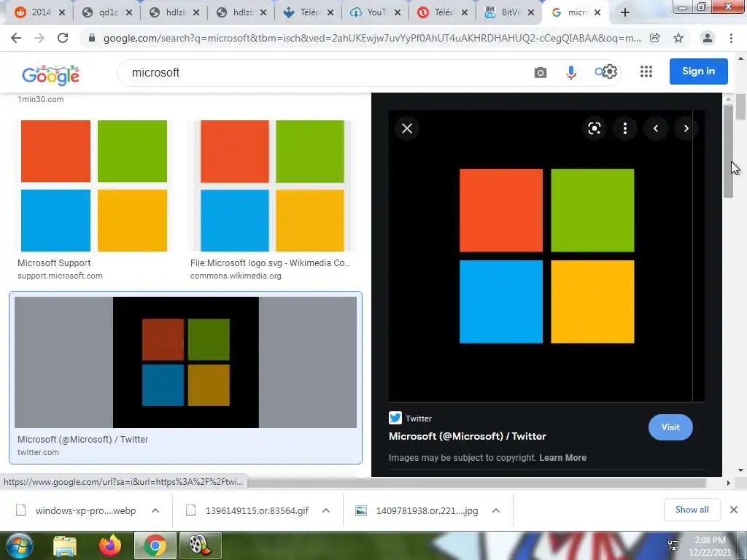This screenshot has height=560, width=747.
Task: Click the URL address bar
Action: (371, 38)
